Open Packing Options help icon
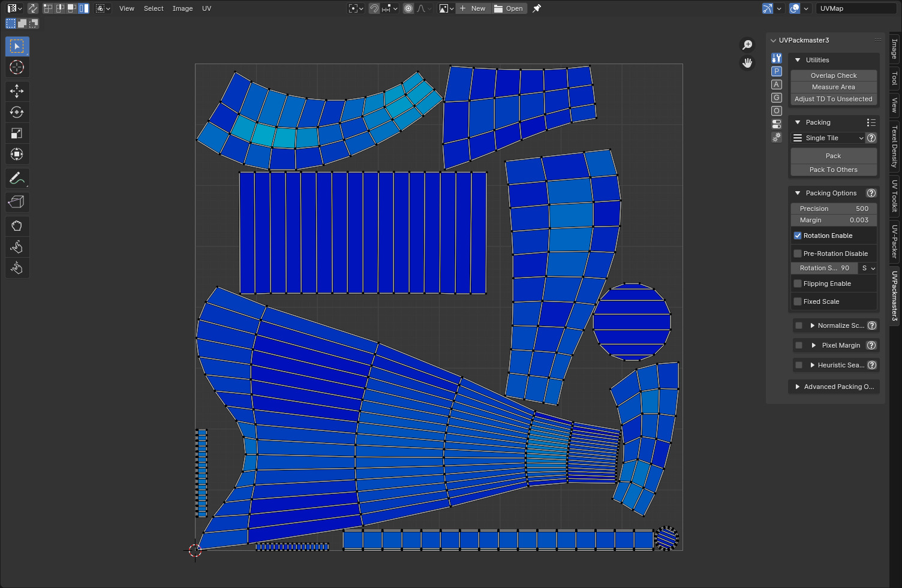Image resolution: width=902 pixels, height=588 pixels. [871, 193]
